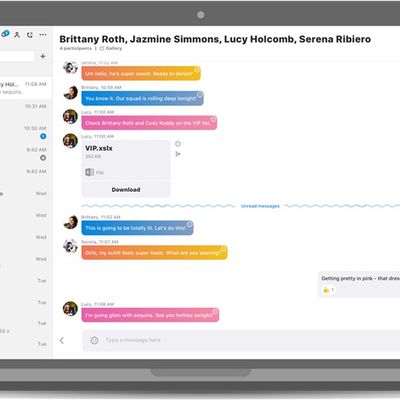Open the Contacts icon in the sidebar header

[x=17, y=35]
